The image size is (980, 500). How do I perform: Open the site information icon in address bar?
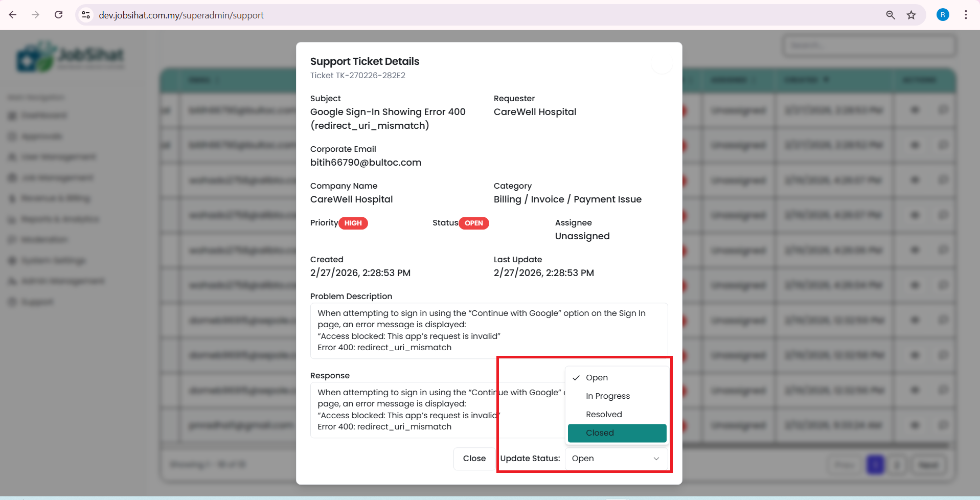[86, 15]
